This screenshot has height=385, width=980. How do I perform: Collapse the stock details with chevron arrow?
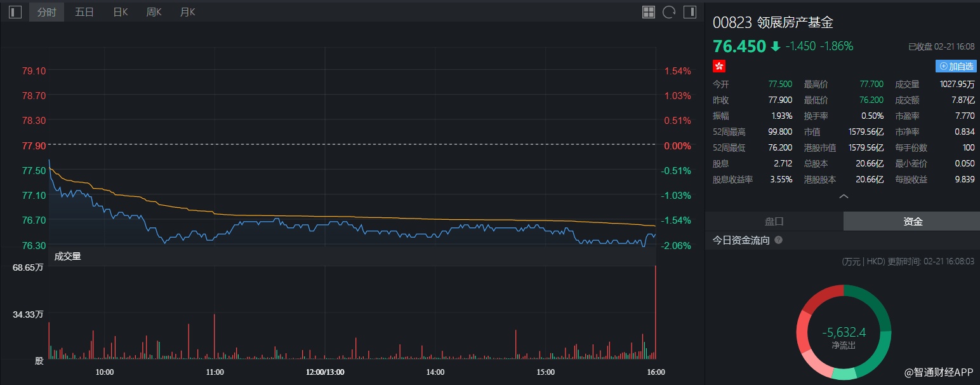click(x=844, y=196)
